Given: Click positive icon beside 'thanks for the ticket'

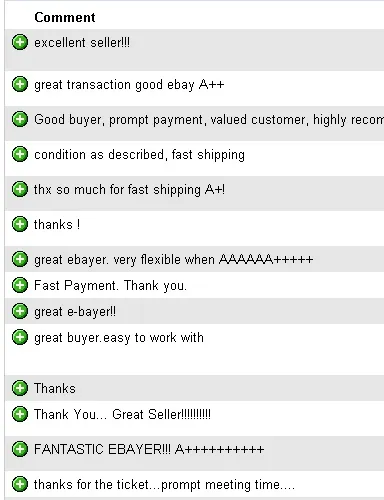Looking at the screenshot, I should tap(20, 484).
